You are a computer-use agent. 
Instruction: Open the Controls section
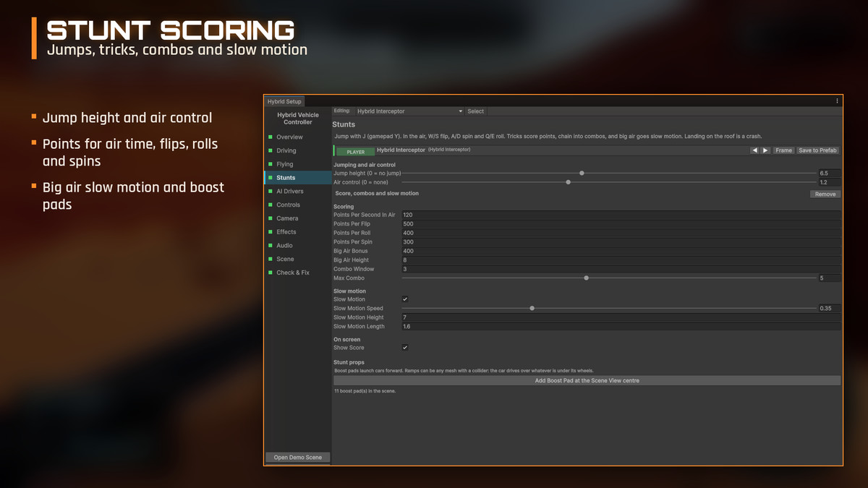click(297, 205)
